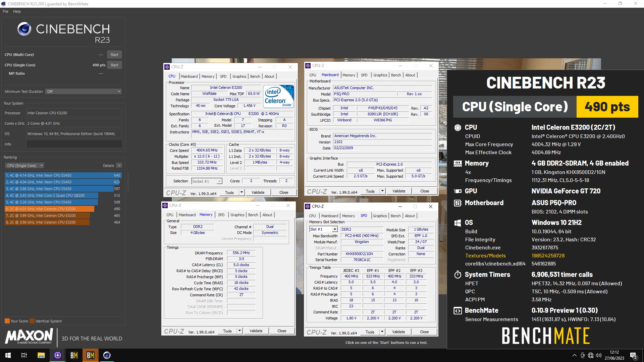Select ranking bar 4.14 GHz Xeon E5450
The image size is (644, 362).
pyautogui.click(x=63, y=175)
